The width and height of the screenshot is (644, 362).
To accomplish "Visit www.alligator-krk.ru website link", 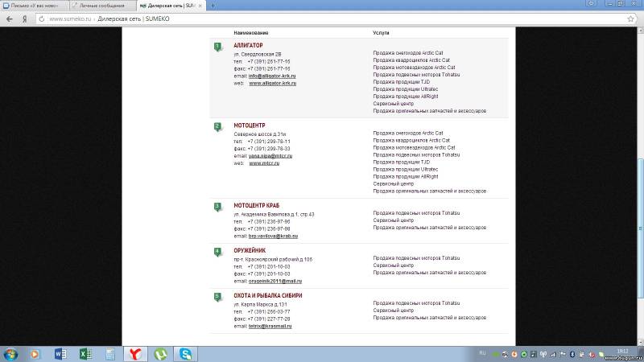I will [x=273, y=84].
